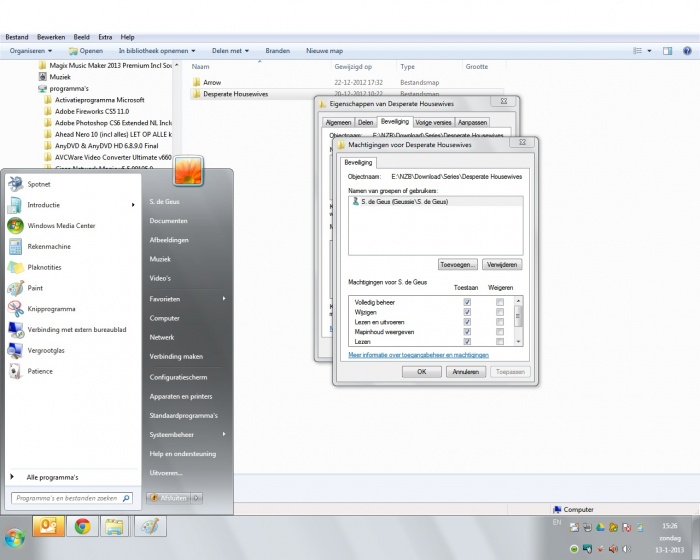Expand the Organiseren dropdown

point(31,51)
